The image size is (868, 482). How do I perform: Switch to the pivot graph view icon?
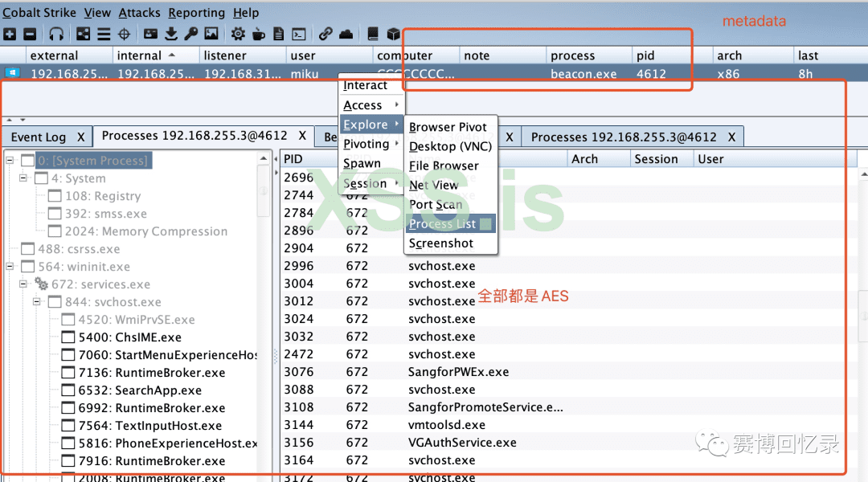(x=83, y=35)
